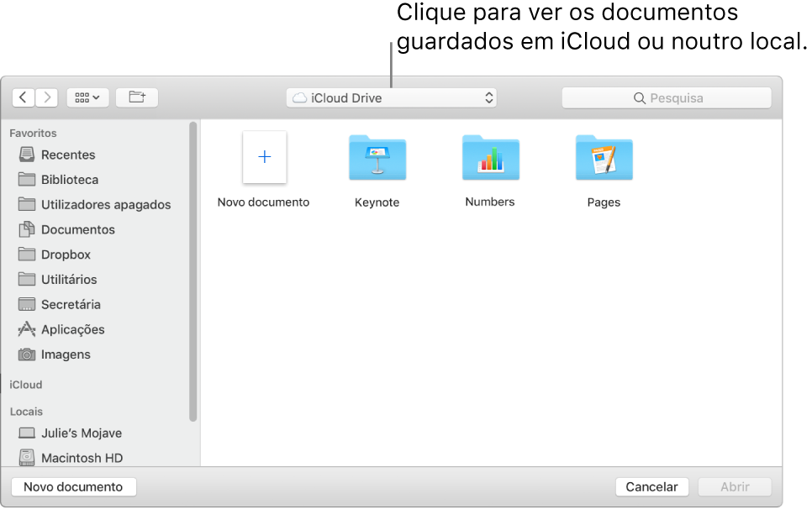The height and width of the screenshot is (509, 812).
Task: Click the Novo documento button at bottom left
Action: (73, 487)
